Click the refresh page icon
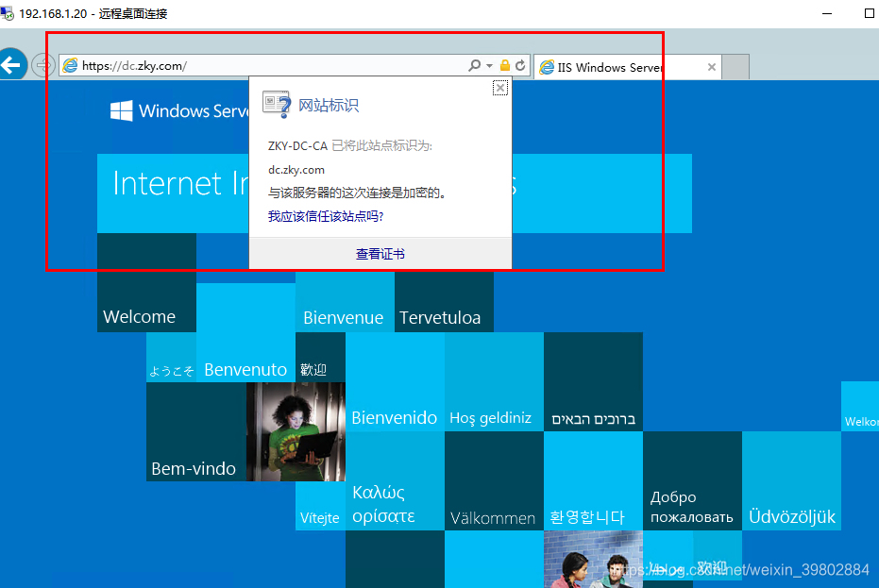Screen dimensions: 879x588 click(520, 65)
